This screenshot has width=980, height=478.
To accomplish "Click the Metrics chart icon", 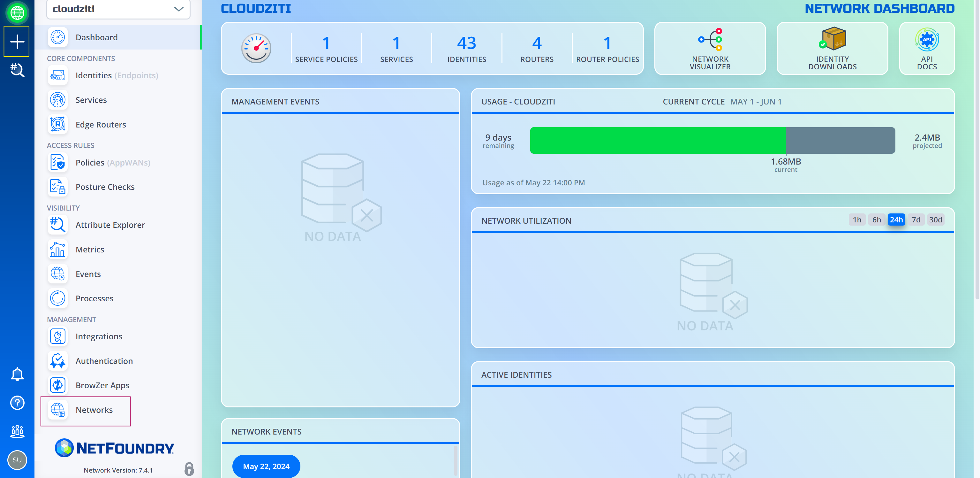I will 58,249.
